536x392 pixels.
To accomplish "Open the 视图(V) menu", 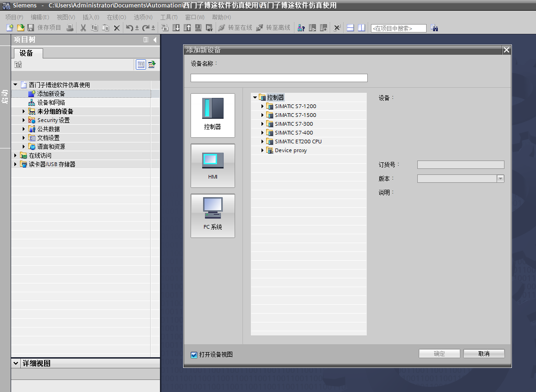I will (x=66, y=17).
